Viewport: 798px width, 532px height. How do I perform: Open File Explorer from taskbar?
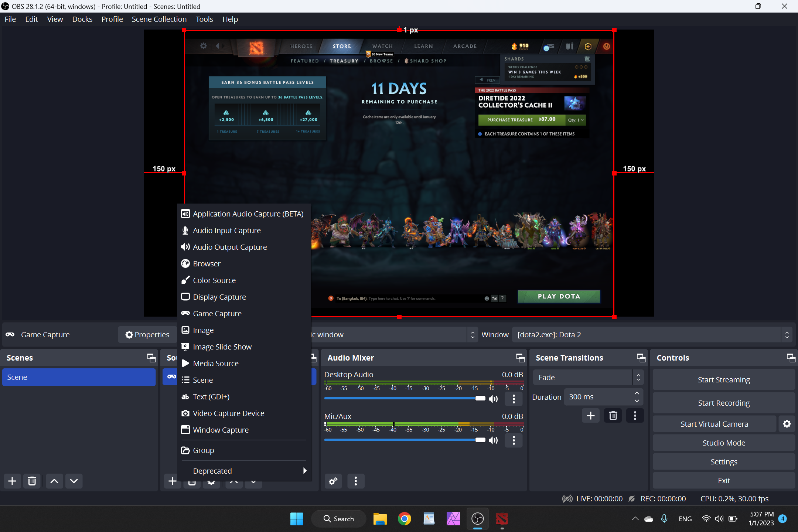[380, 519]
